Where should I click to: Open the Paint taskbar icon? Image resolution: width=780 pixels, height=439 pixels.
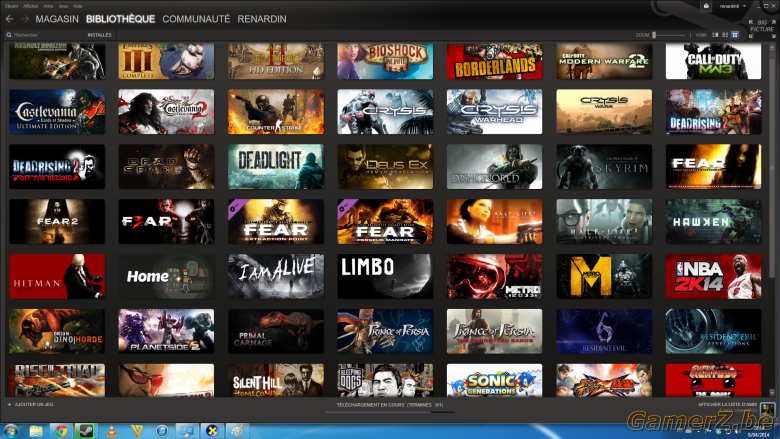coord(237,431)
